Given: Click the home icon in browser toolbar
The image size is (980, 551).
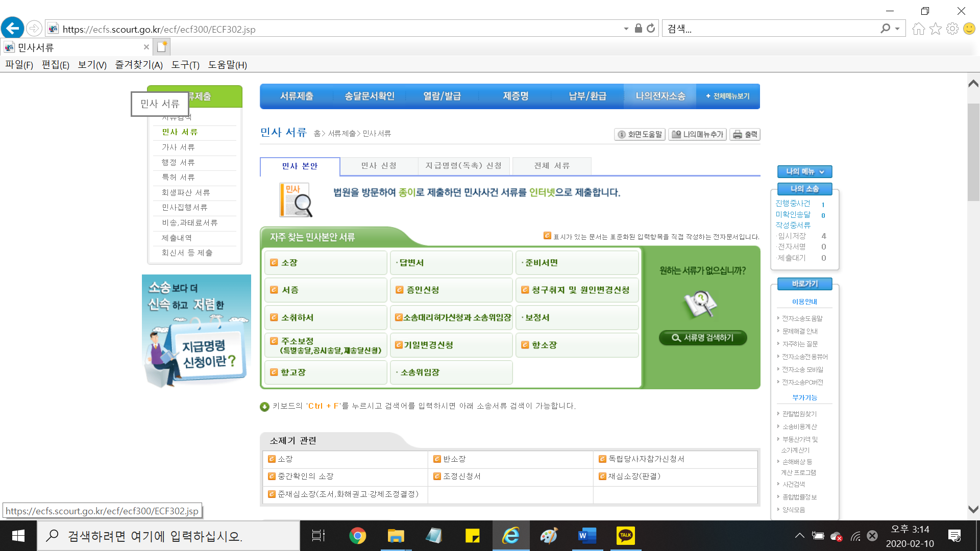Looking at the screenshot, I should tap(918, 29).
